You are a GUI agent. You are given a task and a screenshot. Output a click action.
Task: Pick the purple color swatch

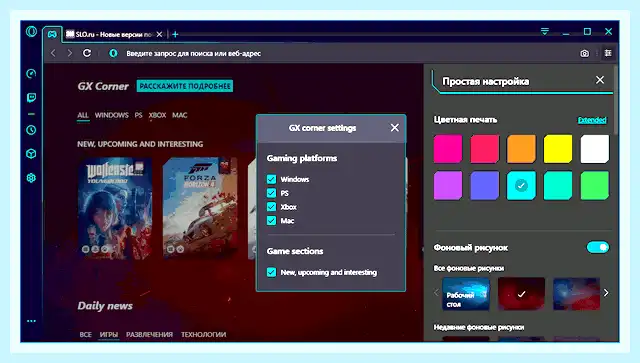point(448,185)
